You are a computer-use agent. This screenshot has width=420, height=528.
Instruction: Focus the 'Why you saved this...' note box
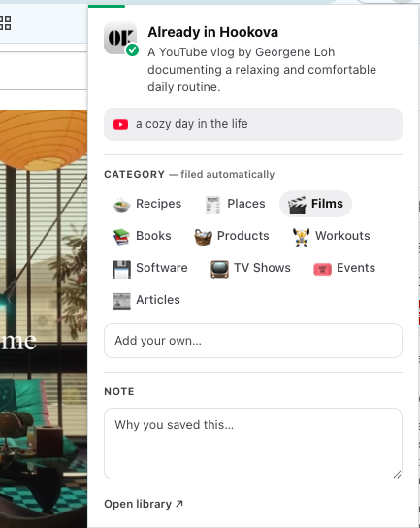tap(253, 444)
